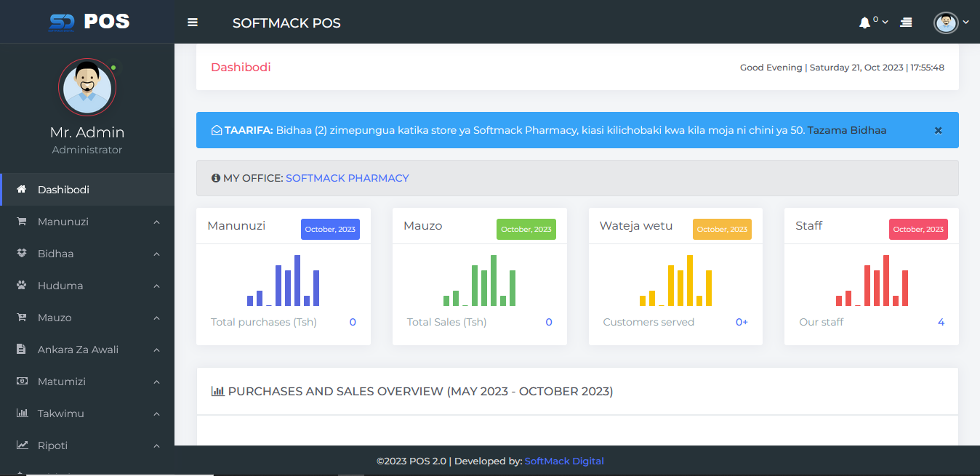The width and height of the screenshot is (980, 476).
Task: Click the Ankara Za Awali document icon
Action: [21, 350]
